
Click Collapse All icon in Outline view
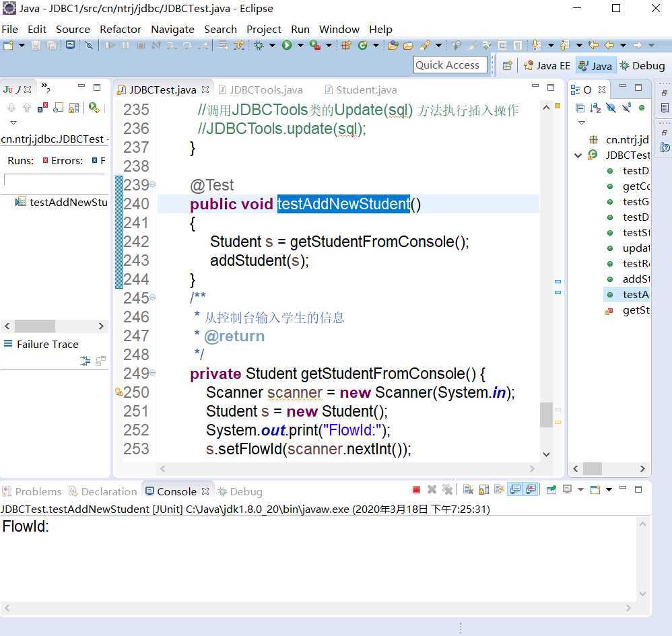(580, 108)
